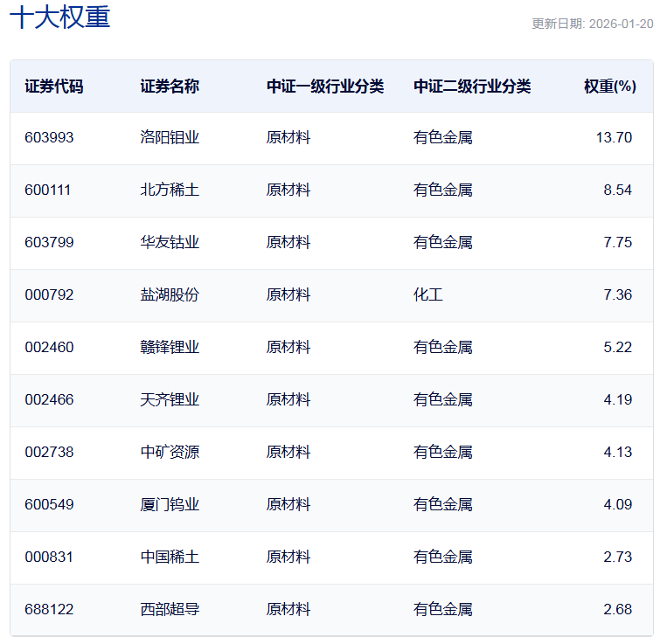The width and height of the screenshot is (660, 644).
Task: Click 有色金属 in the 中国稀土 row
Action: (x=443, y=557)
